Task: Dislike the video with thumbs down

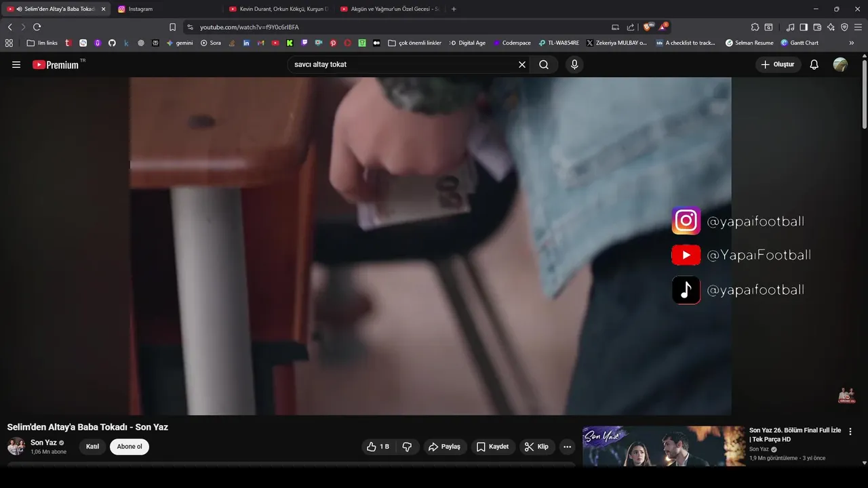Action: 408,447
